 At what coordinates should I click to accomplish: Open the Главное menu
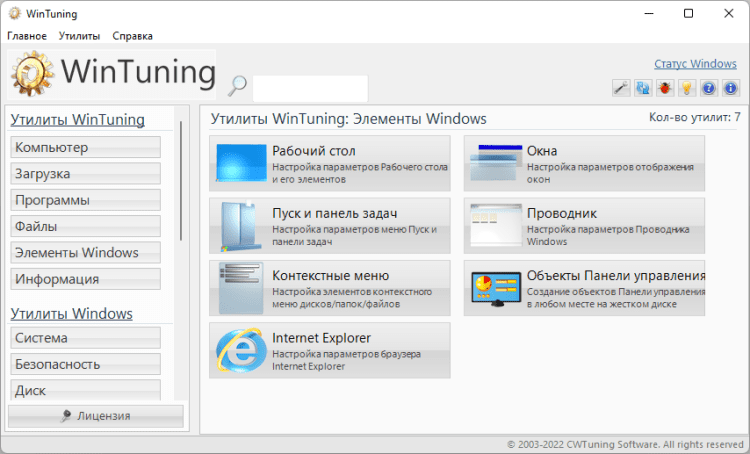pos(27,36)
